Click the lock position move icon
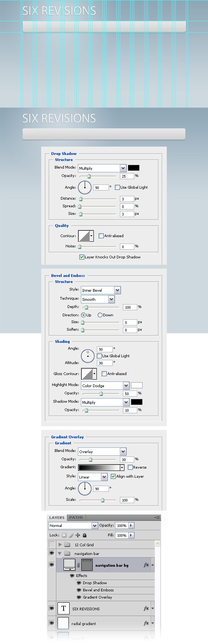208x644 pixels. click(78, 535)
